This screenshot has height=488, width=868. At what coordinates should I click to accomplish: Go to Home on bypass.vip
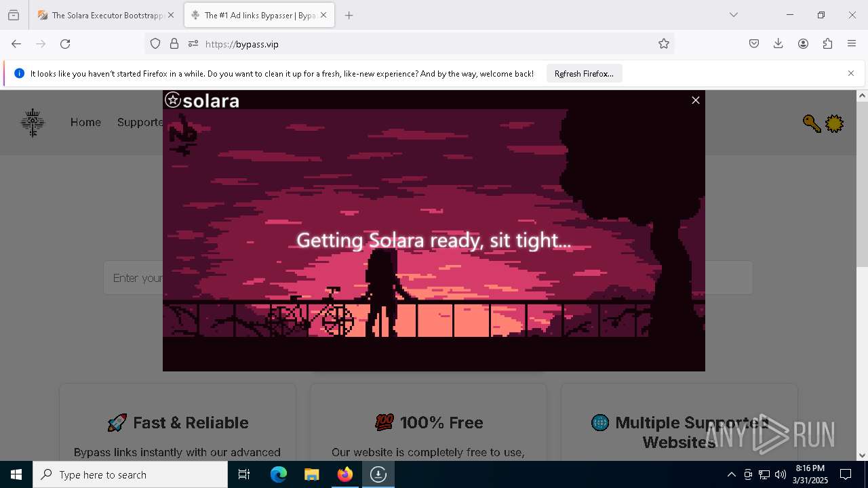pos(85,122)
